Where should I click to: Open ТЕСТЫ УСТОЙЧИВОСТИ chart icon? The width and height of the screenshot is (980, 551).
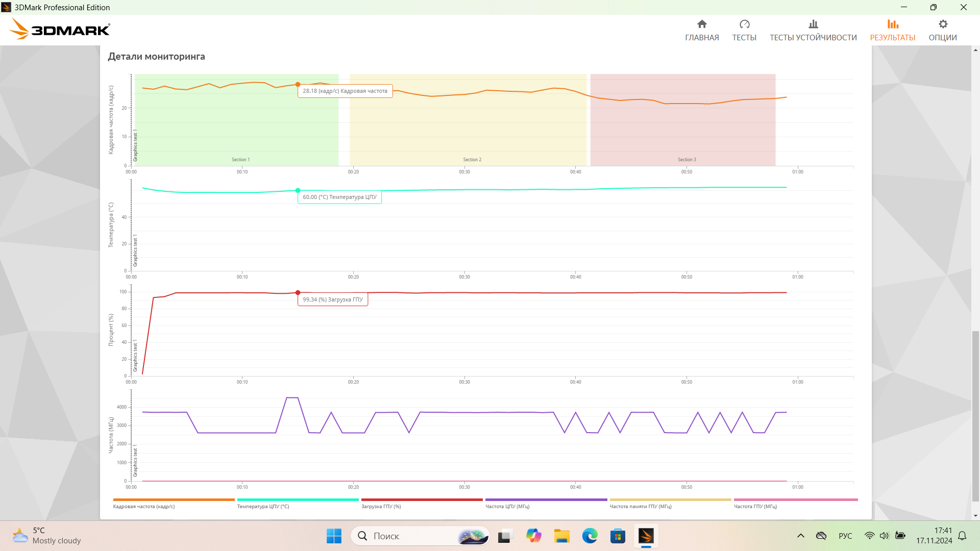813,24
